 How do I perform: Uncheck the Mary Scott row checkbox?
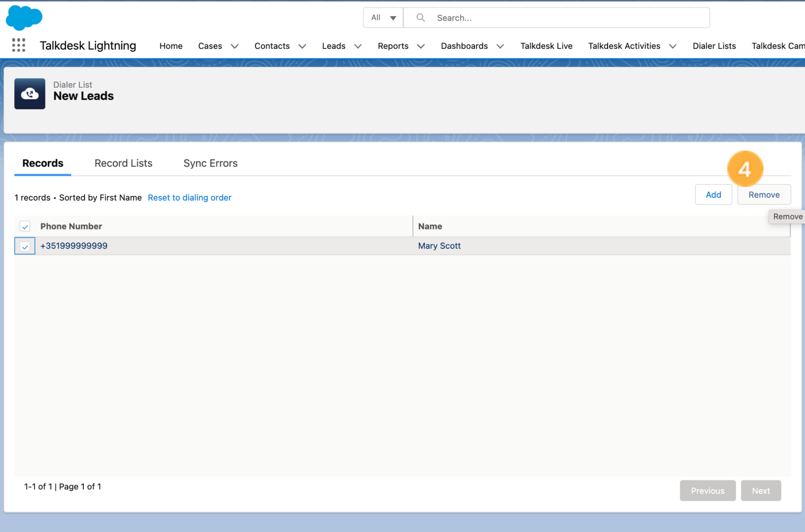tap(25, 246)
